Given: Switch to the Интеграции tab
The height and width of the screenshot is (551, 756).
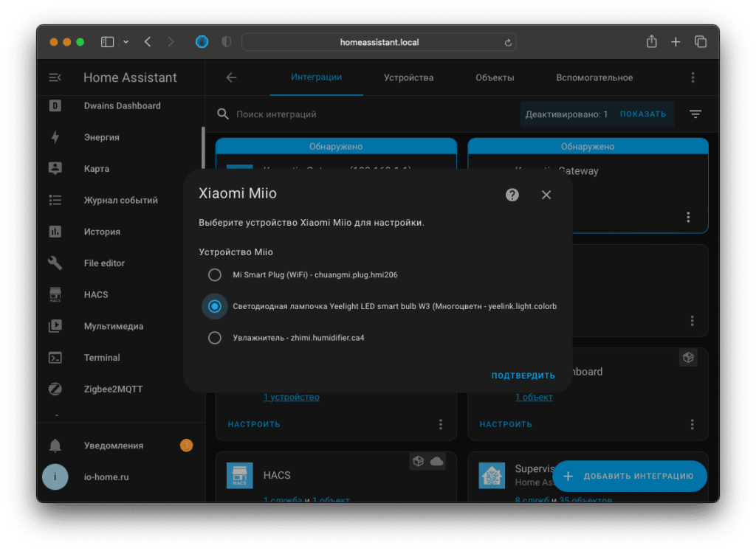Looking at the screenshot, I should [316, 77].
